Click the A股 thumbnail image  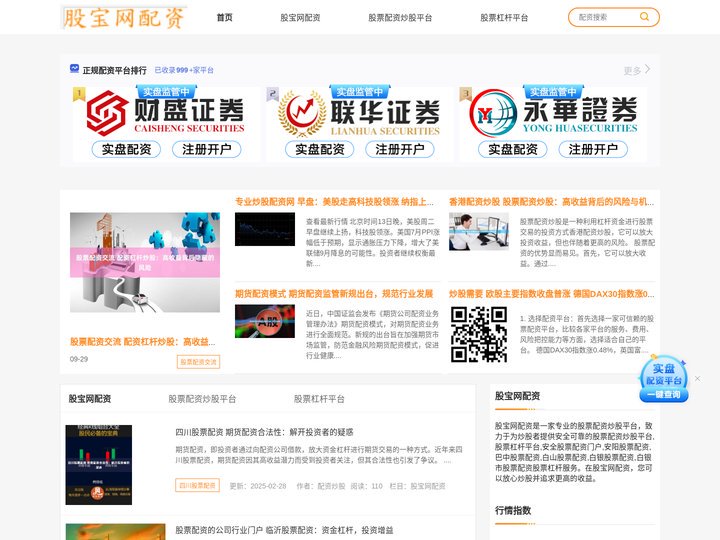tap(265, 321)
